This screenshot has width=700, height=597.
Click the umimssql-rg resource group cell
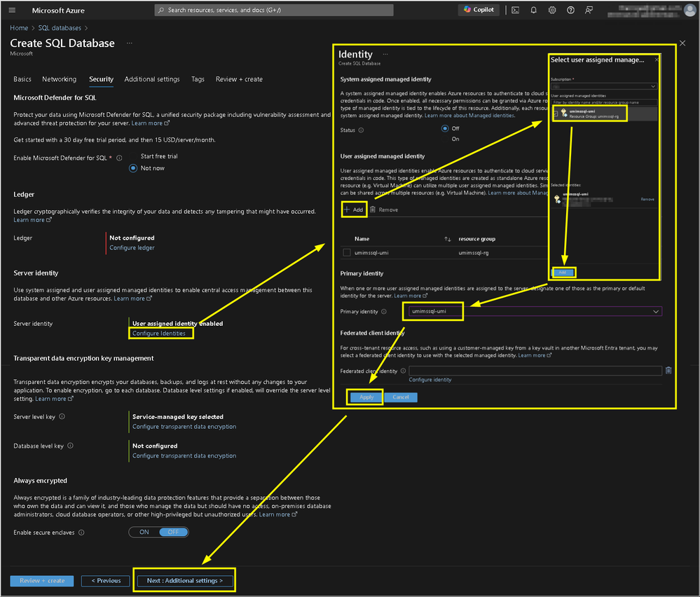pos(473,253)
